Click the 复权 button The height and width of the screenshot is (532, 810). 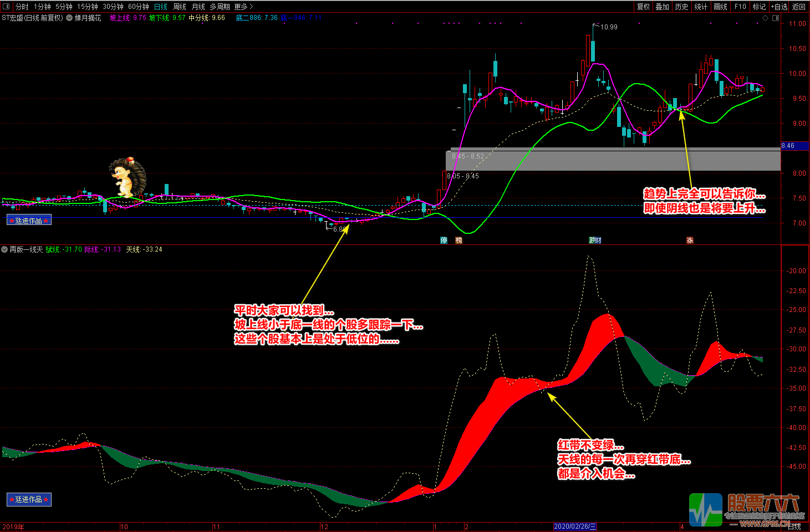click(643, 7)
